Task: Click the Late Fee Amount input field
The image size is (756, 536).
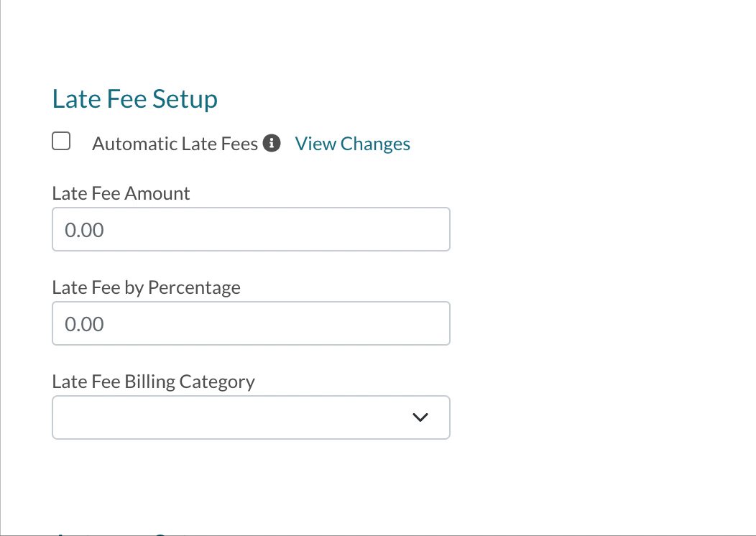Action: point(251,230)
